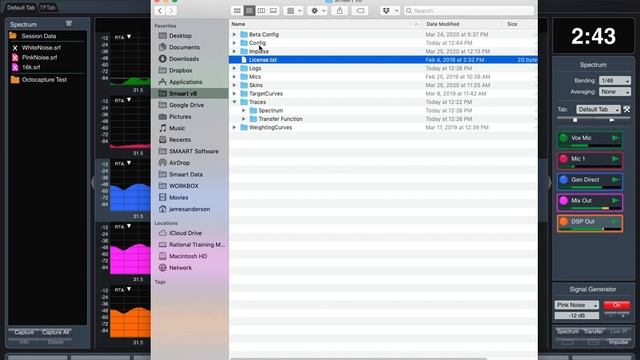
Task: Open the Banding dropdown
Action: click(615, 80)
